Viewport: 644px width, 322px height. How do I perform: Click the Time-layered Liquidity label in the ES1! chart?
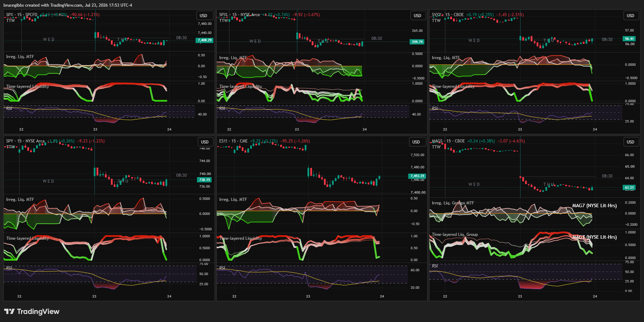(x=240, y=238)
